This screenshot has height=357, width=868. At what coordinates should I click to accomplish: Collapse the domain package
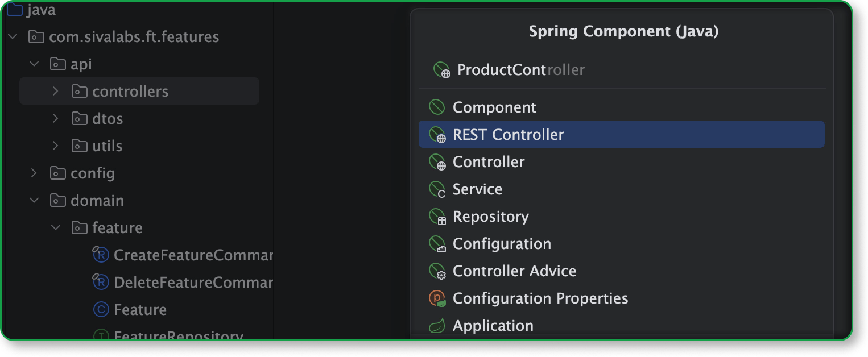click(34, 200)
